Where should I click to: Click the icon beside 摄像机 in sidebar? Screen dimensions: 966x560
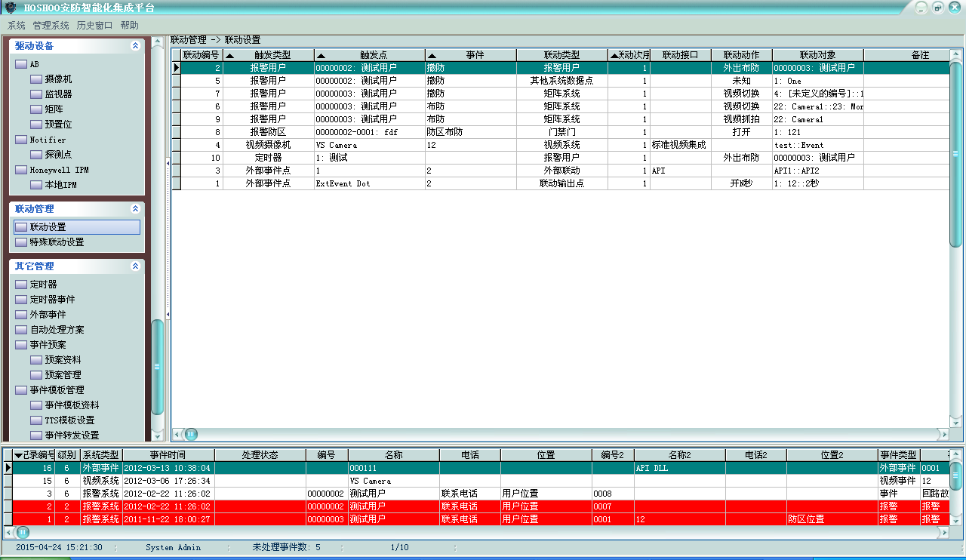[x=36, y=79]
